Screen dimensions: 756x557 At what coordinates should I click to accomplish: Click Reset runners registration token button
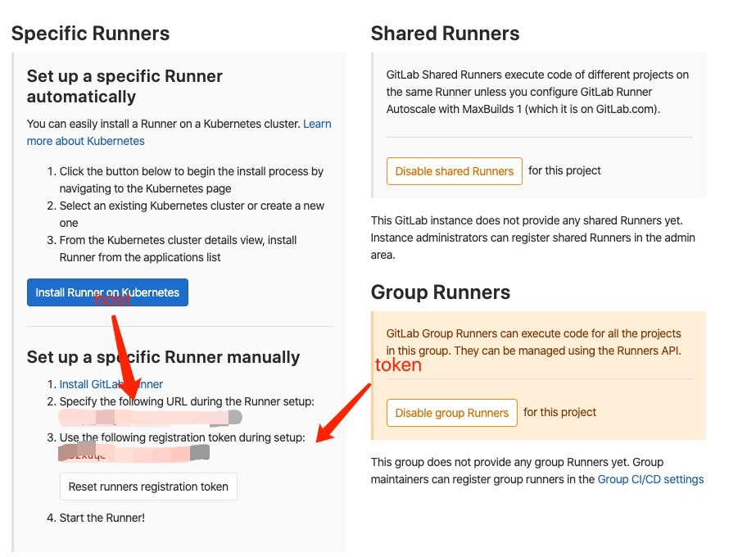click(148, 487)
